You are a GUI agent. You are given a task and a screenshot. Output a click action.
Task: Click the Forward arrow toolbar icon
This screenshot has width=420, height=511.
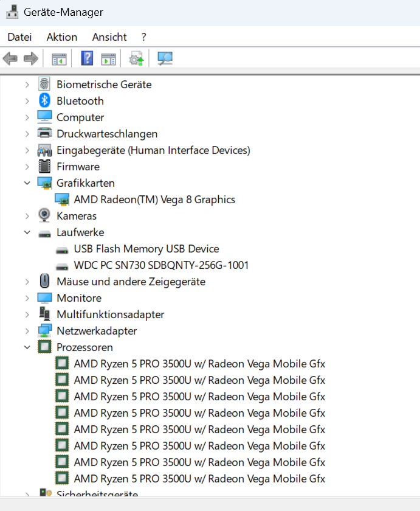(x=31, y=58)
